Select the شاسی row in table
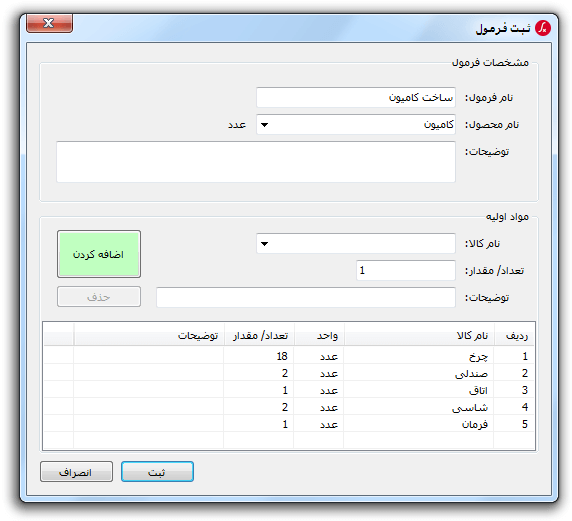572x521 pixels. point(289,407)
